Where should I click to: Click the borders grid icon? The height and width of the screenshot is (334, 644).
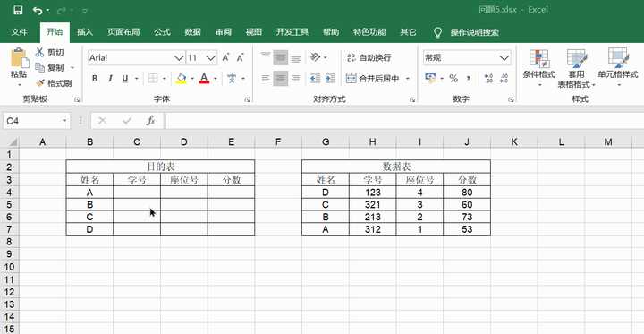[153, 78]
